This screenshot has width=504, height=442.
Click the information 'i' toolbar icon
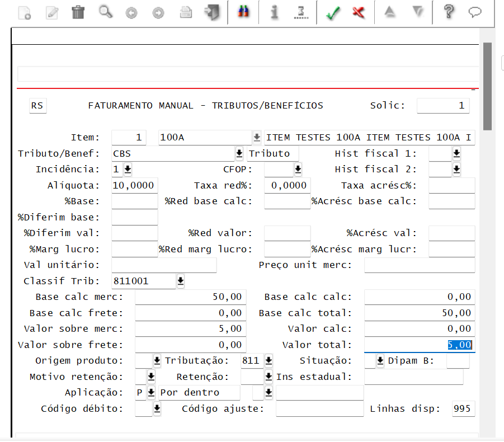tap(274, 12)
